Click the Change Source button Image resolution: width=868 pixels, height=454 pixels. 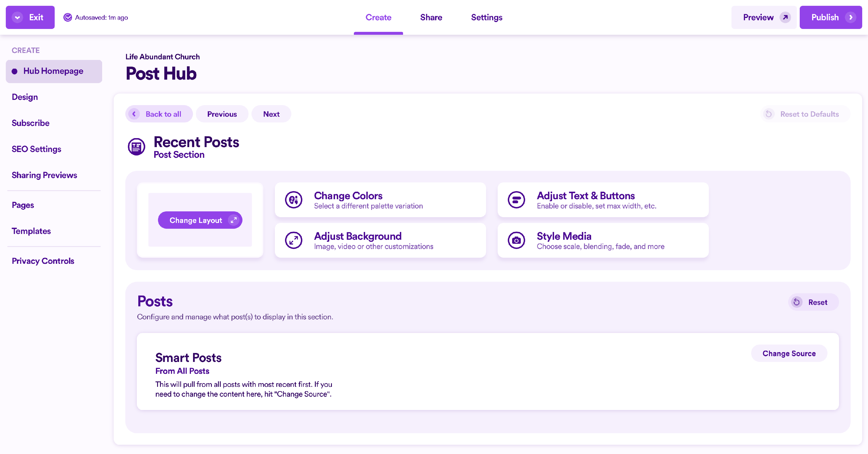tap(789, 353)
